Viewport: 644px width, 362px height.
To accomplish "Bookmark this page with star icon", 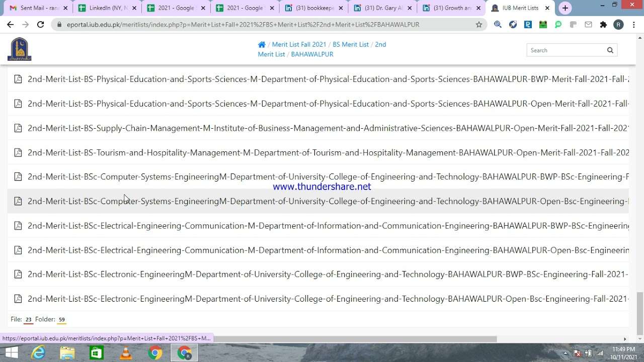I will [x=479, y=24].
